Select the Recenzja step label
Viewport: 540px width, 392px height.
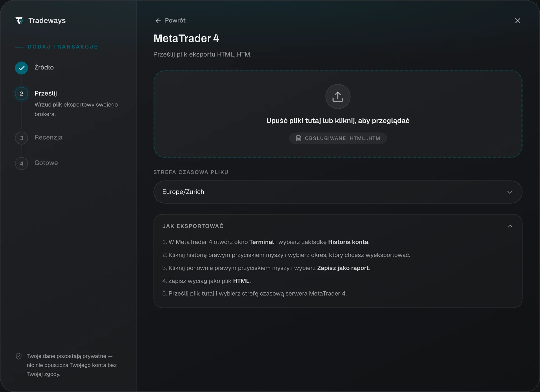click(48, 138)
